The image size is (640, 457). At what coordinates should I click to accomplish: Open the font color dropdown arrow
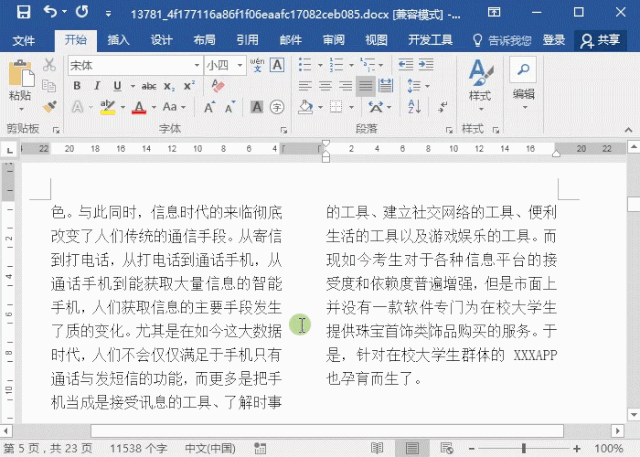pos(154,107)
